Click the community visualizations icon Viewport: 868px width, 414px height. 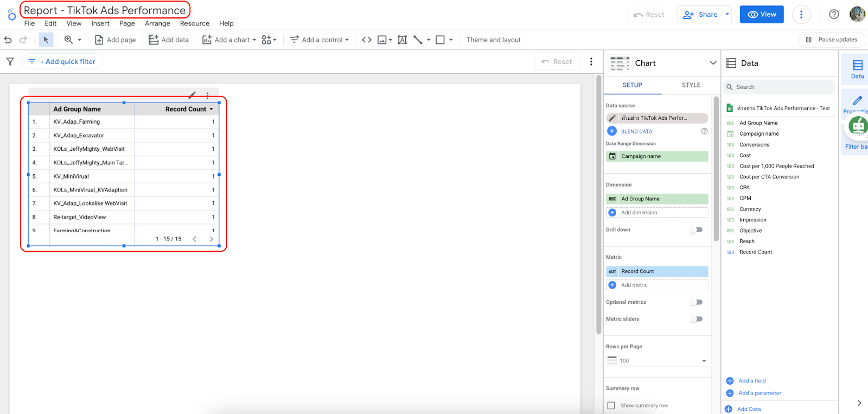coord(266,40)
